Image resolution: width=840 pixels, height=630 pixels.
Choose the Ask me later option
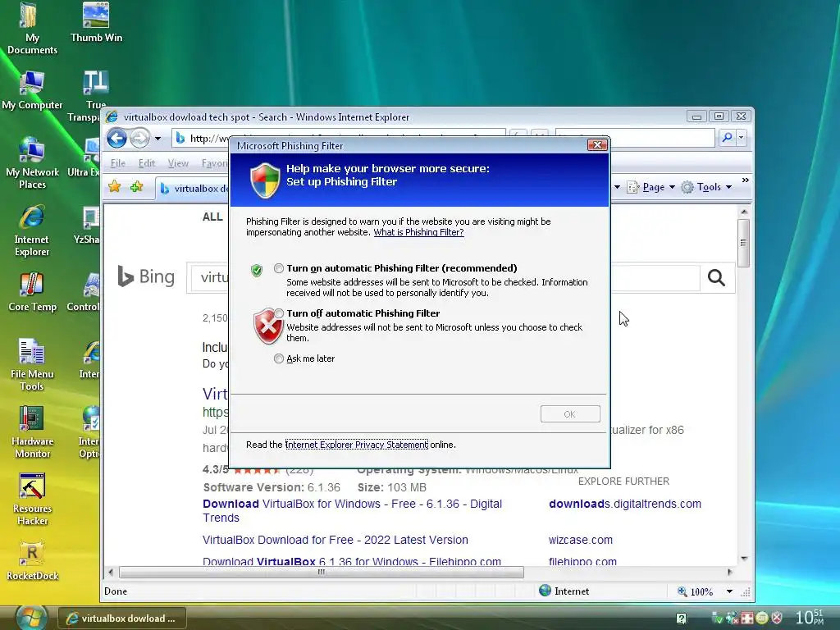point(279,358)
